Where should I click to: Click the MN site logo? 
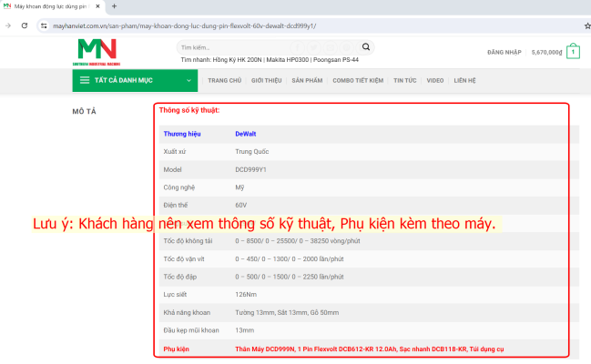click(x=97, y=52)
